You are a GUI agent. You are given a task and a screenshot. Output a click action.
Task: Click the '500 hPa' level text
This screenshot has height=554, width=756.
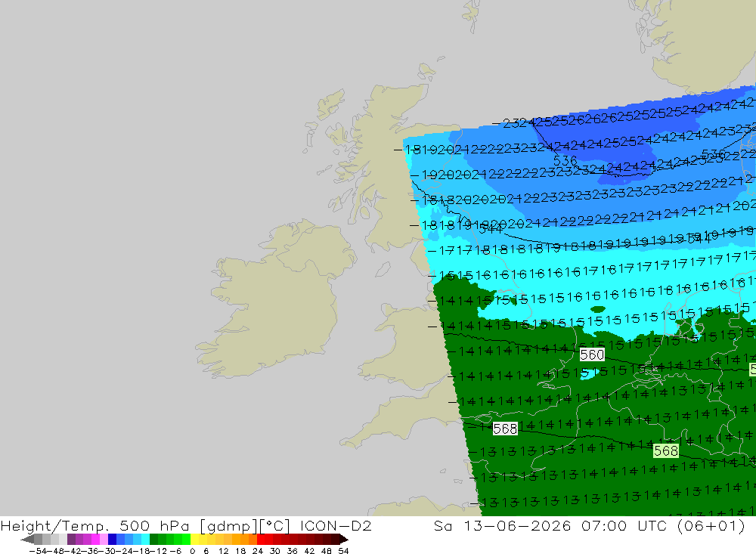pos(154,525)
